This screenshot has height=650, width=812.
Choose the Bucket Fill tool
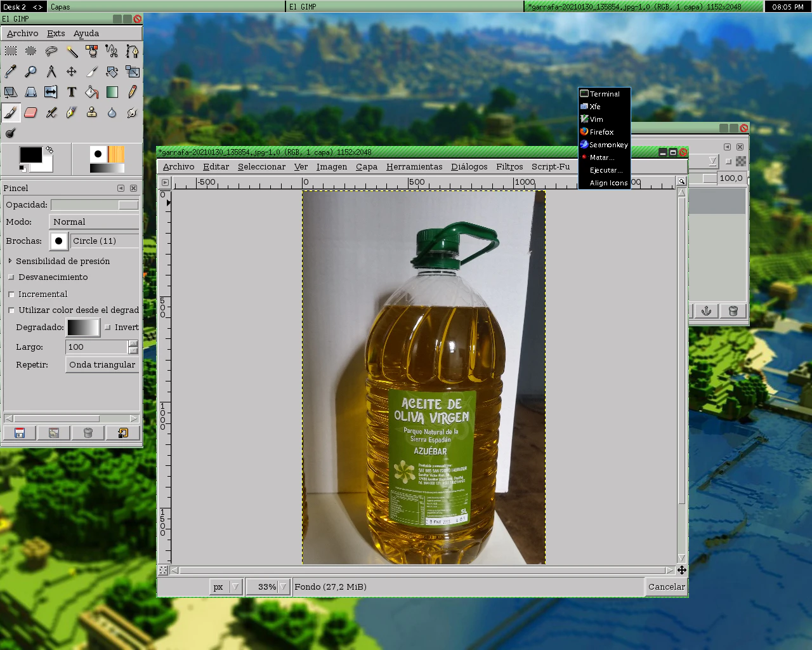point(92,93)
